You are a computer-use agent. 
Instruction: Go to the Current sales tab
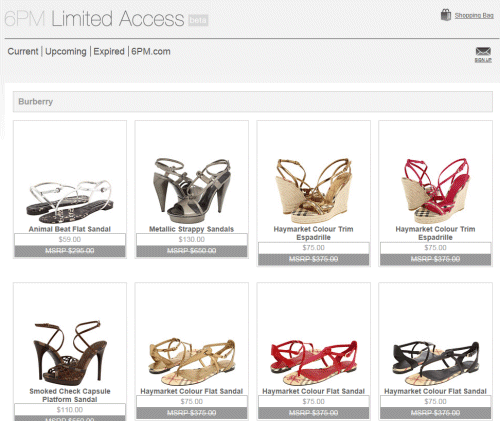23,51
